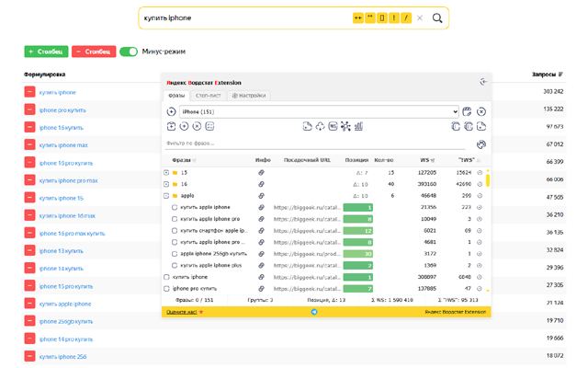588x368 pixels.
Task: Sort by the "!WS" column header
Action: (x=469, y=160)
